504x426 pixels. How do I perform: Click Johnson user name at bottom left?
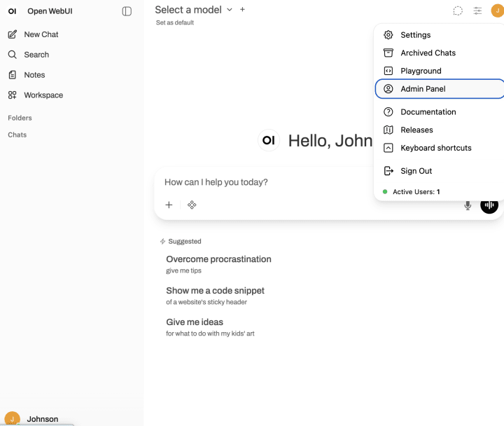point(43,419)
